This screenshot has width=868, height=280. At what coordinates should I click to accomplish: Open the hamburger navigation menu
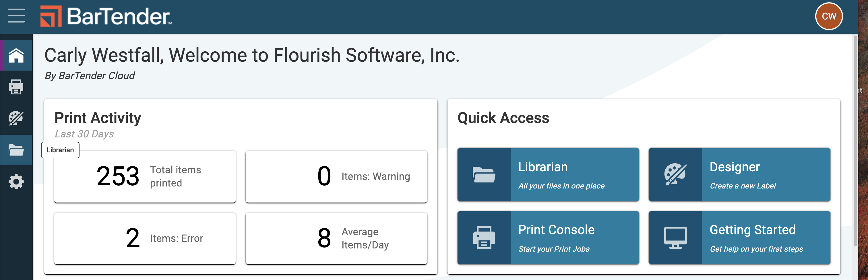16,16
